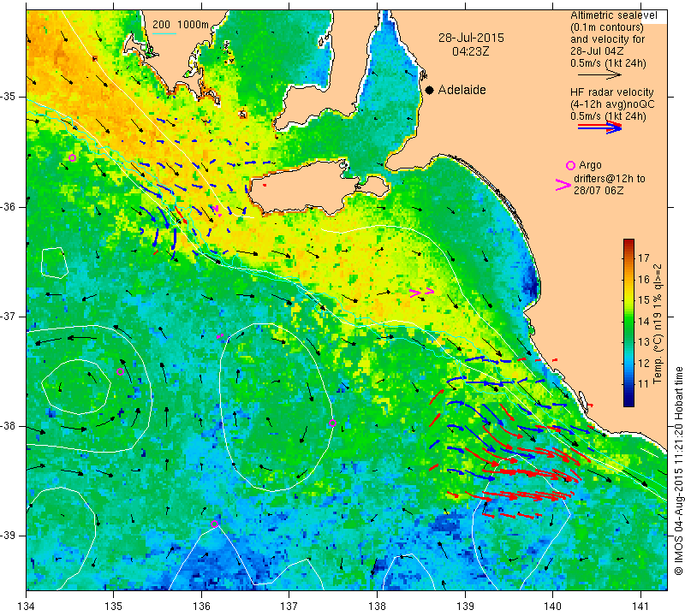Click the Adelaide city label
This screenshot has width=685, height=616.
click(x=462, y=90)
